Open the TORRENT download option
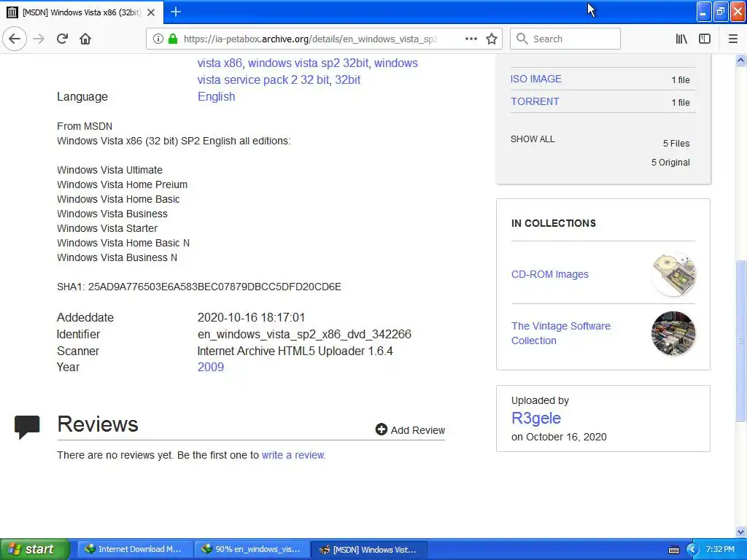The width and height of the screenshot is (747, 560). pyautogui.click(x=535, y=101)
